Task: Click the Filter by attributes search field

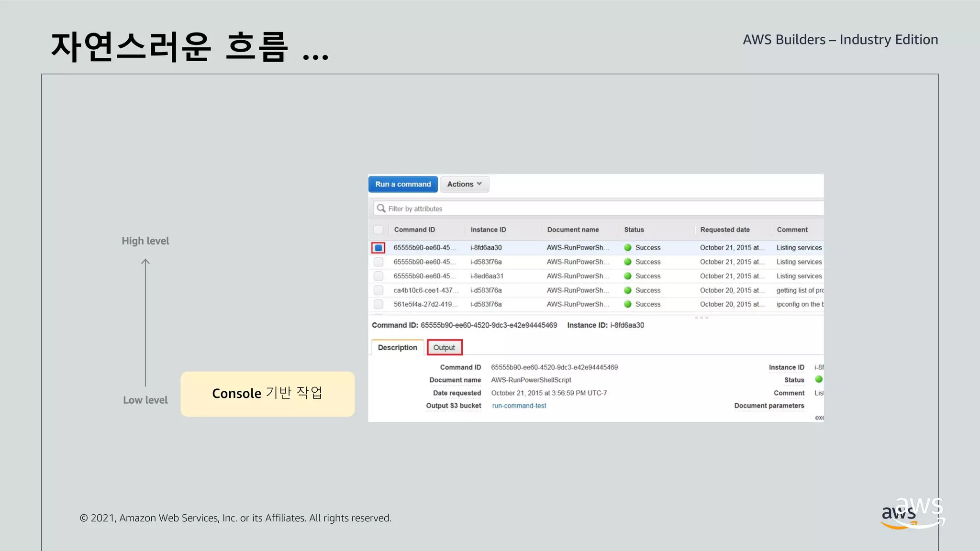Action: (599, 209)
